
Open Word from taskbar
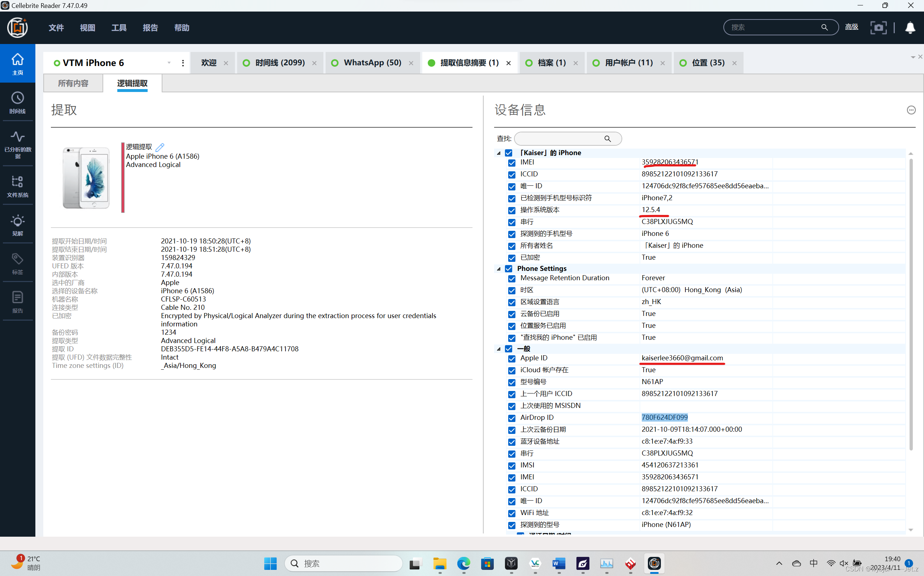click(x=559, y=563)
